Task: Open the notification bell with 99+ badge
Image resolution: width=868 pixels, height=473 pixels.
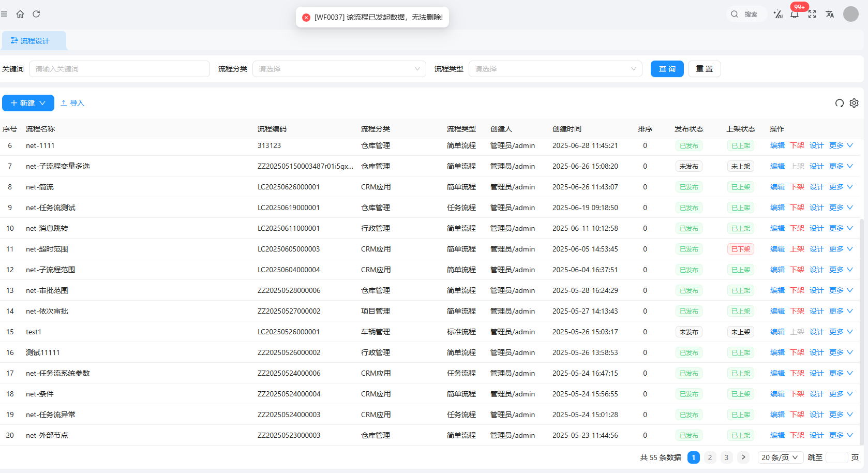Action: coord(795,14)
